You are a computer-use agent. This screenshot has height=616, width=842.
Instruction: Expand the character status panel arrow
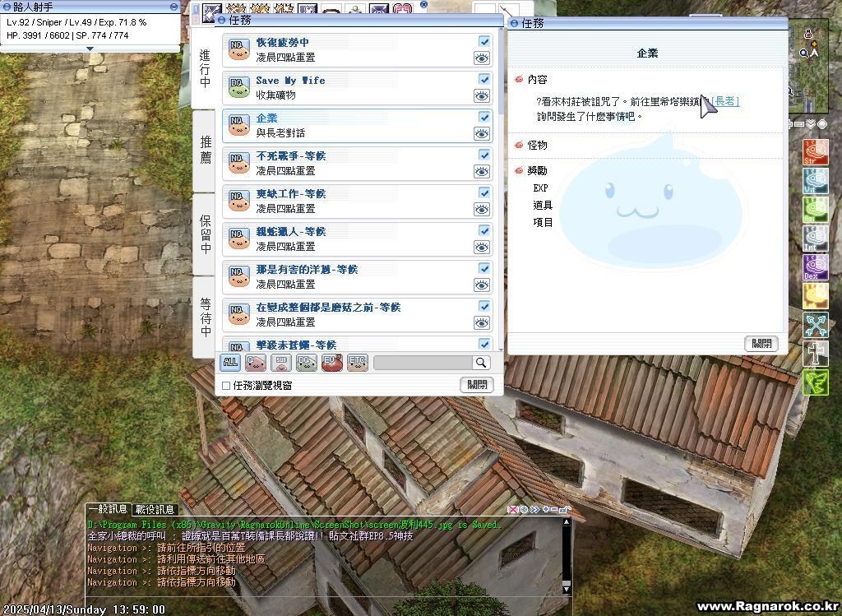coord(90,49)
